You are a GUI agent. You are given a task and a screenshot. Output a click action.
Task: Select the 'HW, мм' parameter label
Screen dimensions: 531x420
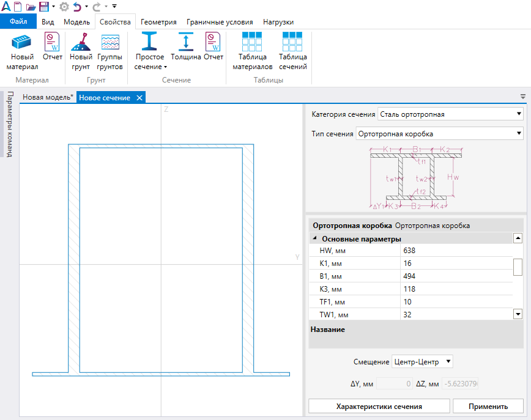click(x=333, y=251)
